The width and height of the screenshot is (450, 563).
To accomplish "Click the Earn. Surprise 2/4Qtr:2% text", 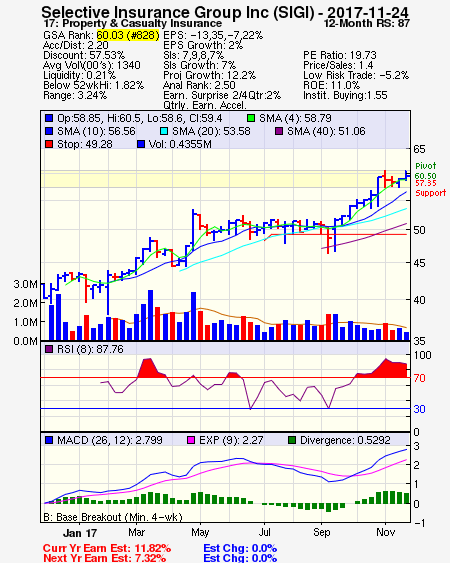I will tap(222, 96).
